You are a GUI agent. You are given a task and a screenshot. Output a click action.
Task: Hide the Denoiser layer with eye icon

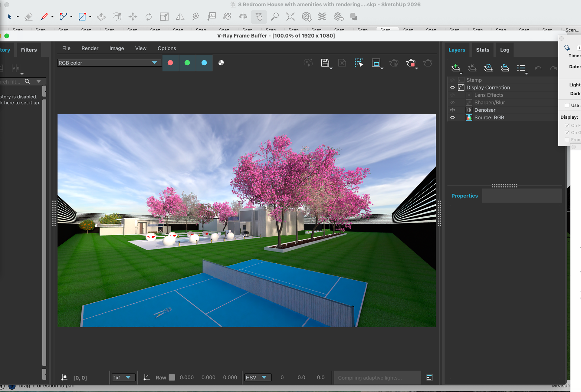coord(452,110)
